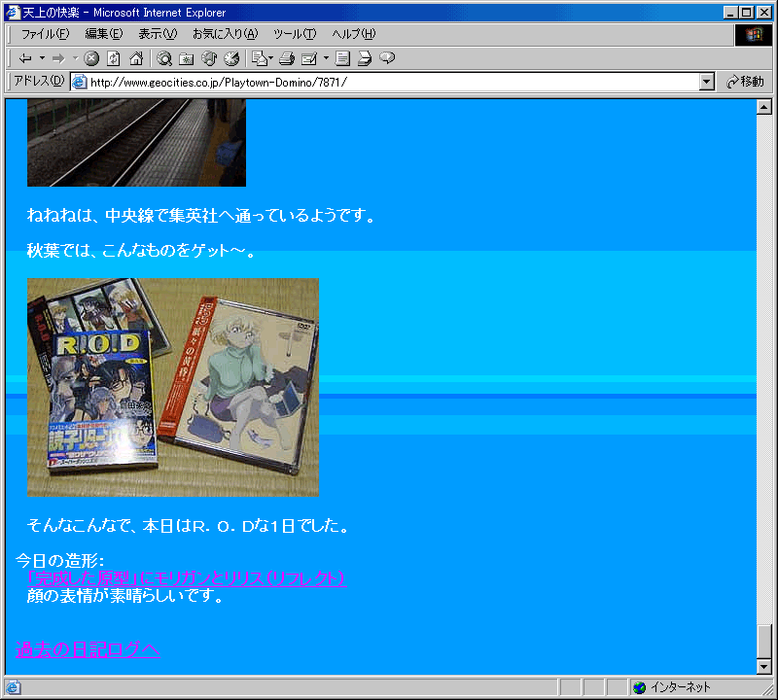Open the Media icon in toolbar
The image size is (778, 700).
tap(209, 58)
